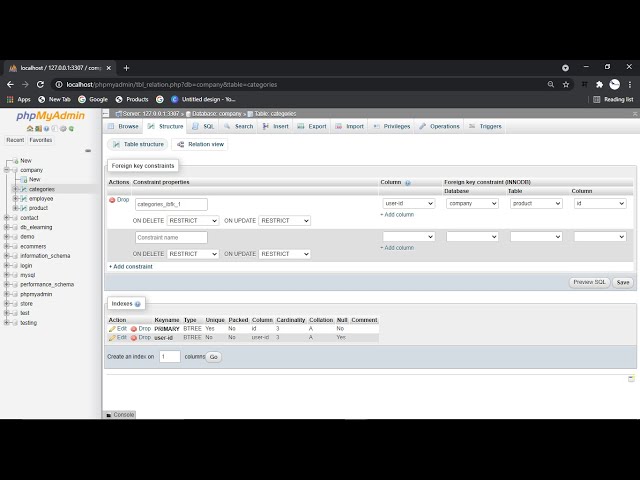
Task: Expand the mysql database node
Action: click(7, 275)
